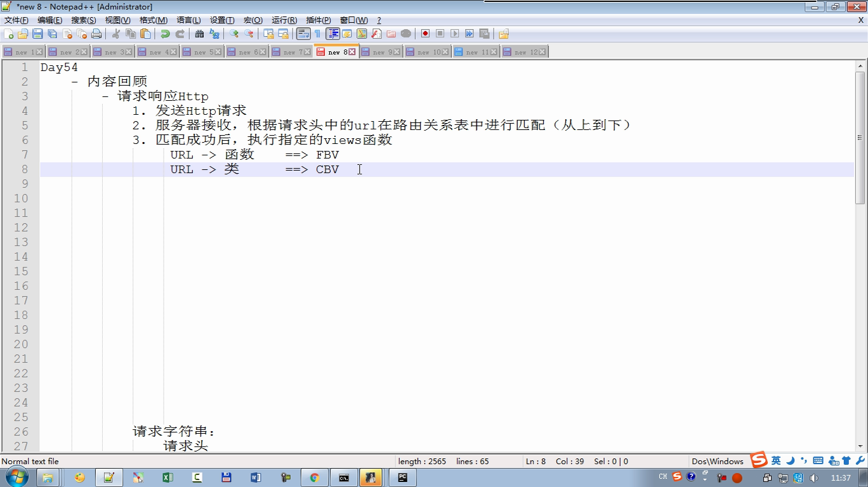This screenshot has width=868, height=487.
Task: Click the Copy toolbar icon
Action: 131,34
